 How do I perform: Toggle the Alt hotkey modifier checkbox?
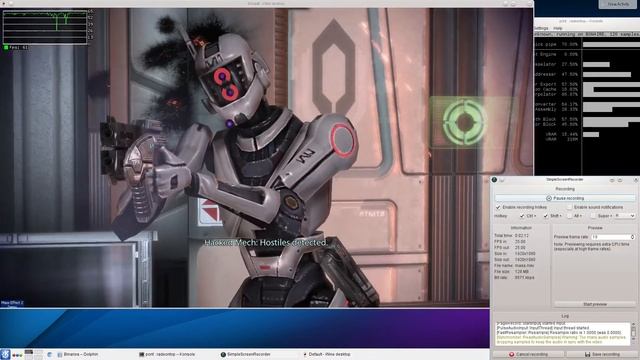point(570,216)
